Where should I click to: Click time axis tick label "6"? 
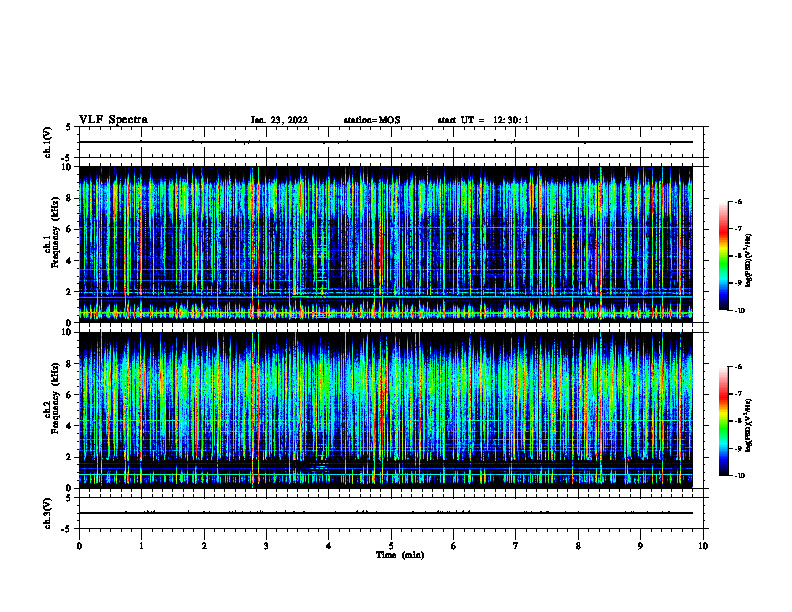click(x=454, y=546)
